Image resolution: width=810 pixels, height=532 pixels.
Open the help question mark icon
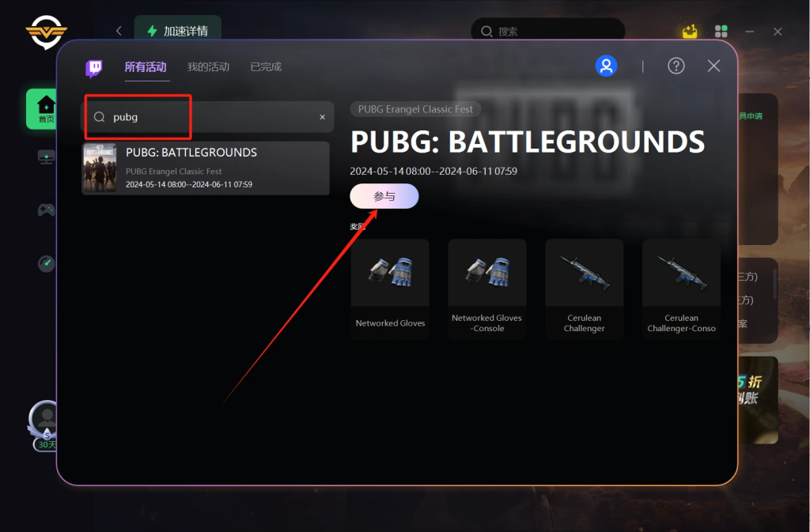click(676, 66)
